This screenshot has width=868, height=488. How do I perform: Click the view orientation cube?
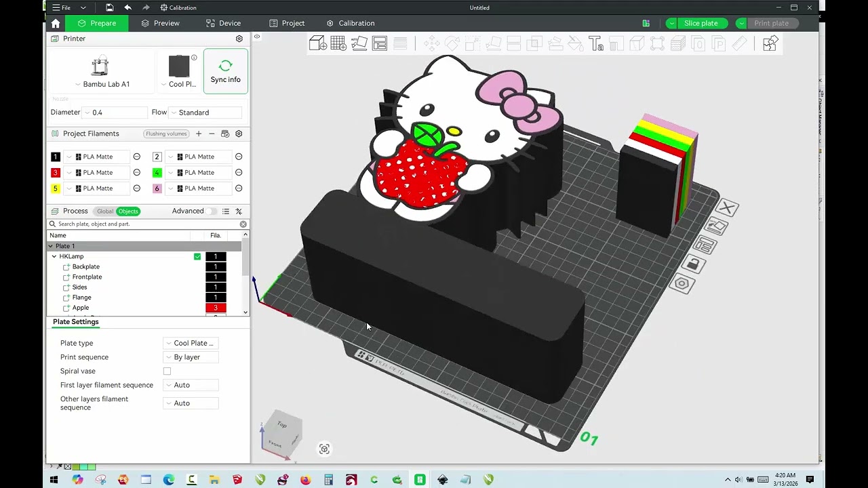tap(281, 433)
